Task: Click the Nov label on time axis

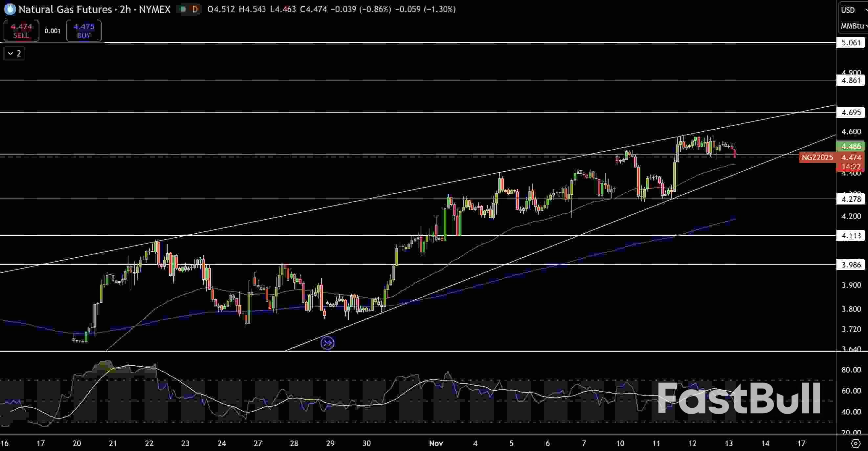Action: [x=436, y=443]
